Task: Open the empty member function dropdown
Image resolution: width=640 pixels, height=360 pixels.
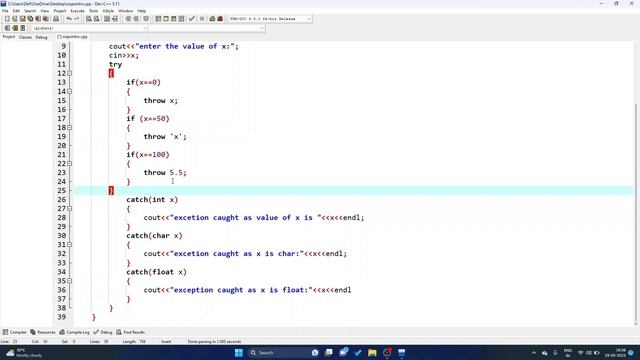Action: (x=207, y=28)
